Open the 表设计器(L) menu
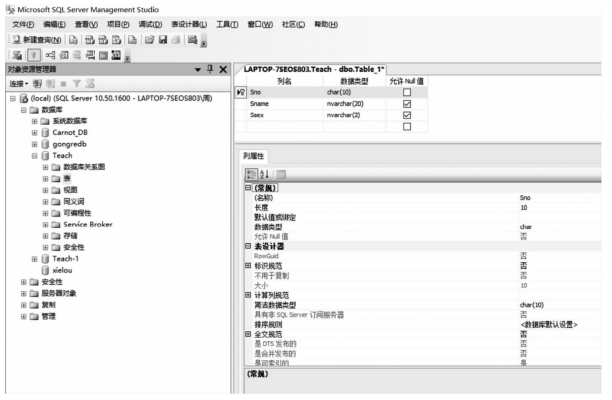 pyautogui.click(x=189, y=25)
